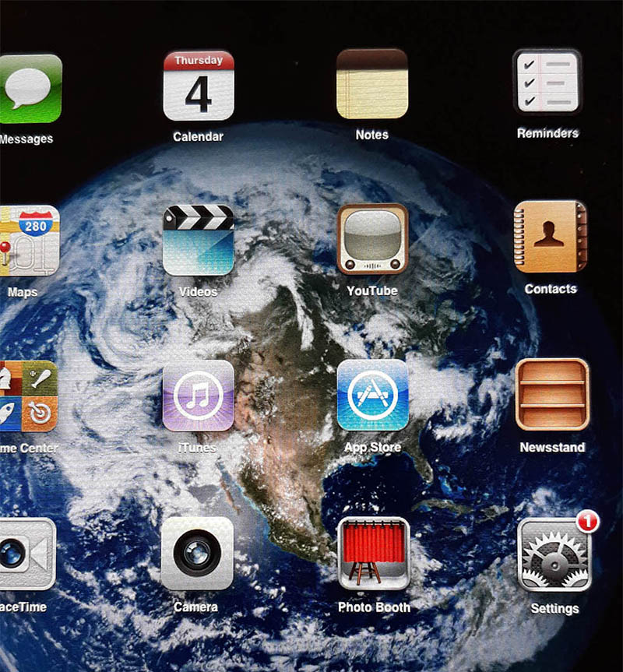Launch the YouTube app
Screen dimensions: 623x672
tap(372, 239)
